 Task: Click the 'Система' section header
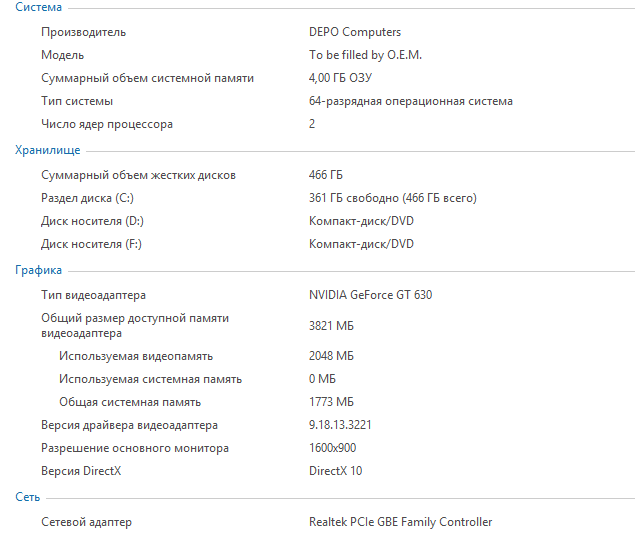(x=37, y=8)
